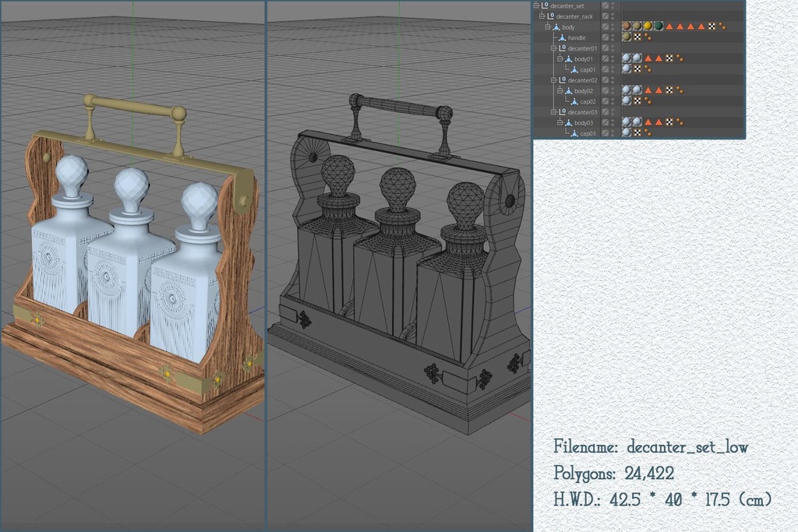Toggle visibility dots on cap03 row
Image resolution: width=798 pixels, height=532 pixels.
[x=613, y=132]
